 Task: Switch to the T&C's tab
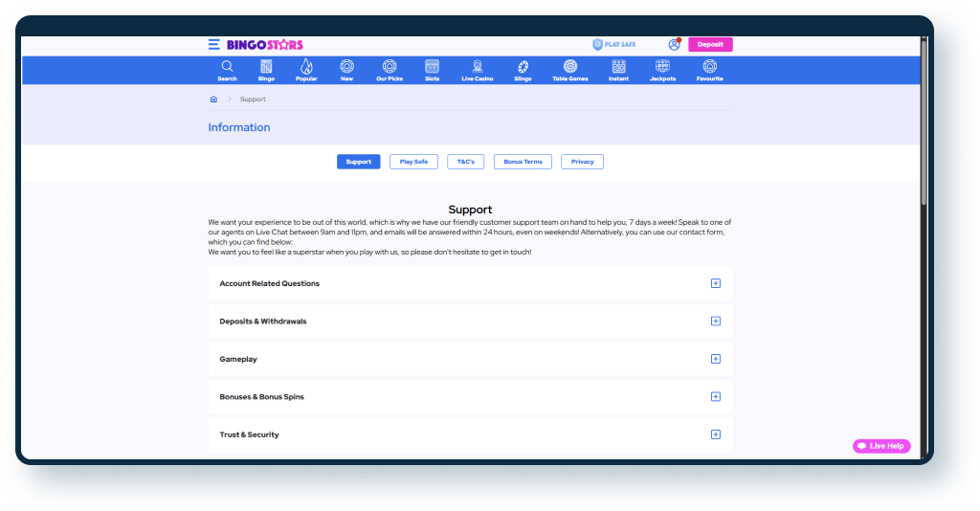tap(465, 162)
